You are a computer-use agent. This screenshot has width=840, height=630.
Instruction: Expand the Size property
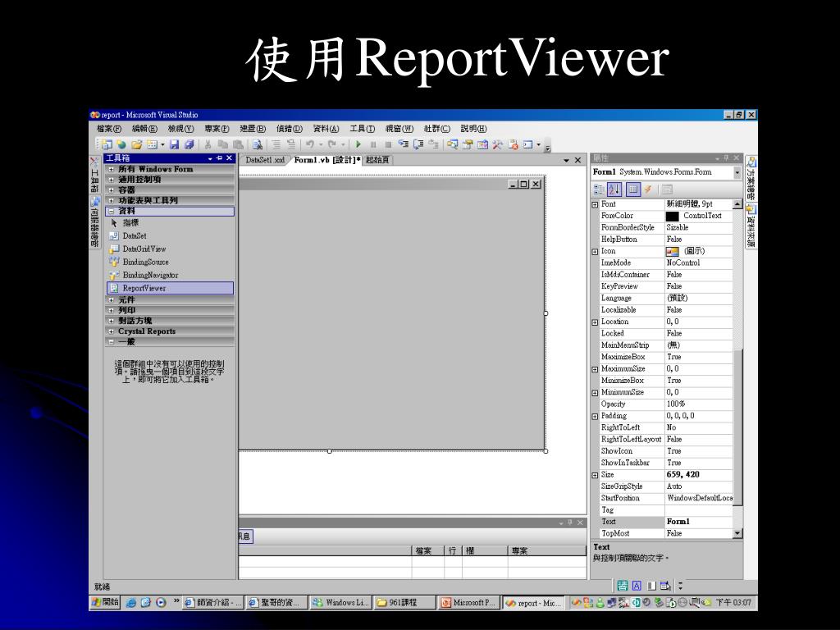[x=595, y=475]
